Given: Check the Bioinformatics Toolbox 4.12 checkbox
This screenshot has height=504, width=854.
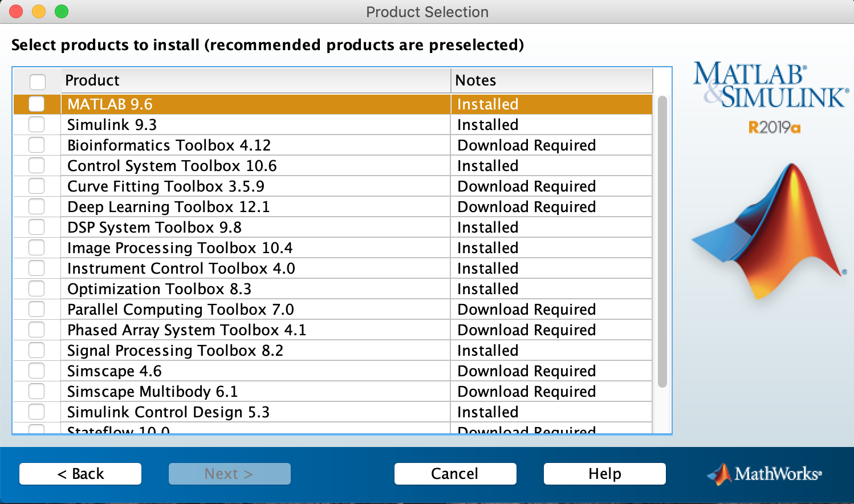Looking at the screenshot, I should pyautogui.click(x=36, y=145).
